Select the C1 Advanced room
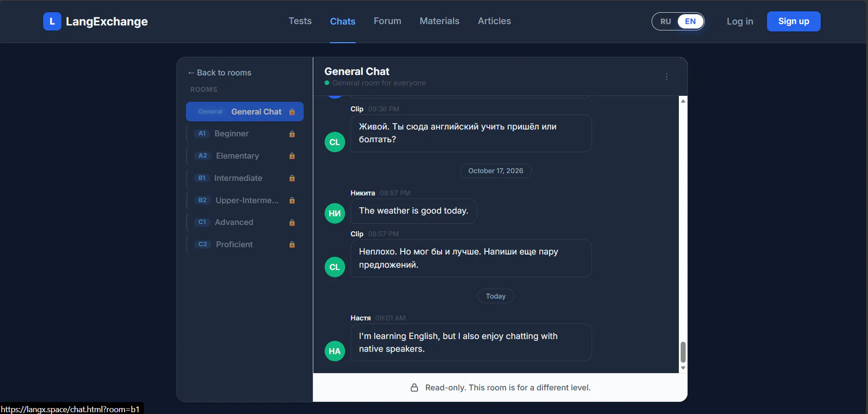This screenshot has height=414, width=868. (245, 222)
